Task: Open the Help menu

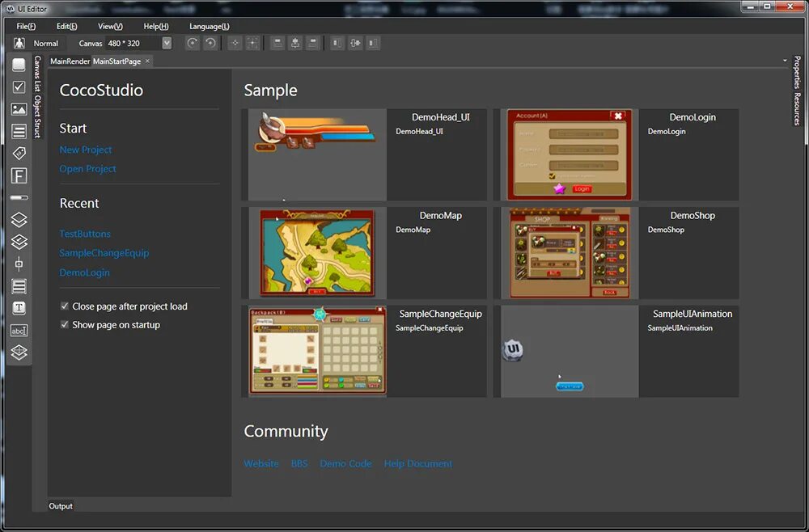Action: pyautogui.click(x=156, y=27)
